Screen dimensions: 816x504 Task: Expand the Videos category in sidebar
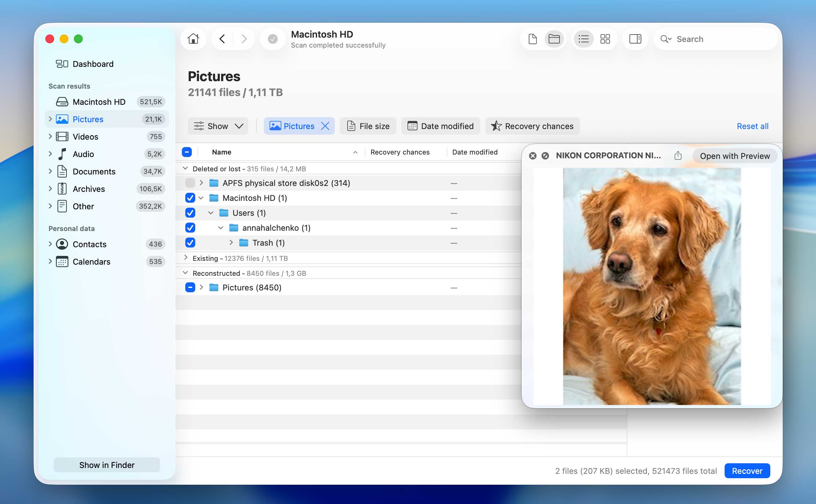coord(50,136)
